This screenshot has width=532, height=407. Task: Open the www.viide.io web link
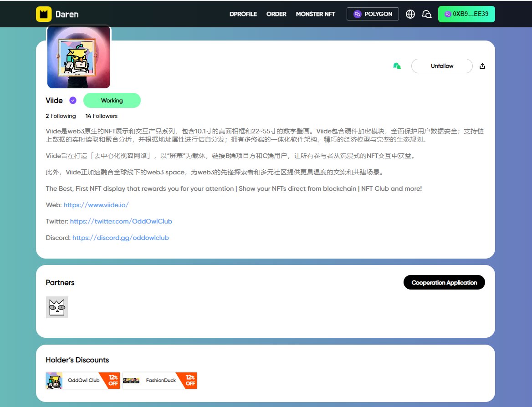pyautogui.click(x=96, y=205)
